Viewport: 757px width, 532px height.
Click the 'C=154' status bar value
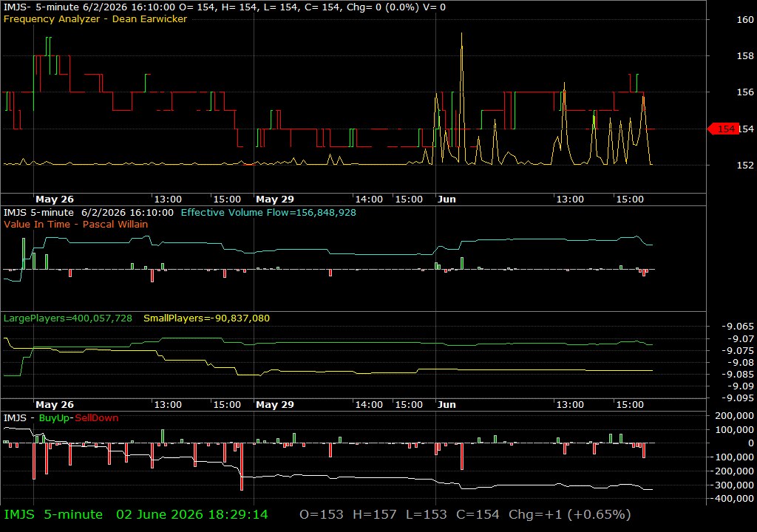(478, 514)
